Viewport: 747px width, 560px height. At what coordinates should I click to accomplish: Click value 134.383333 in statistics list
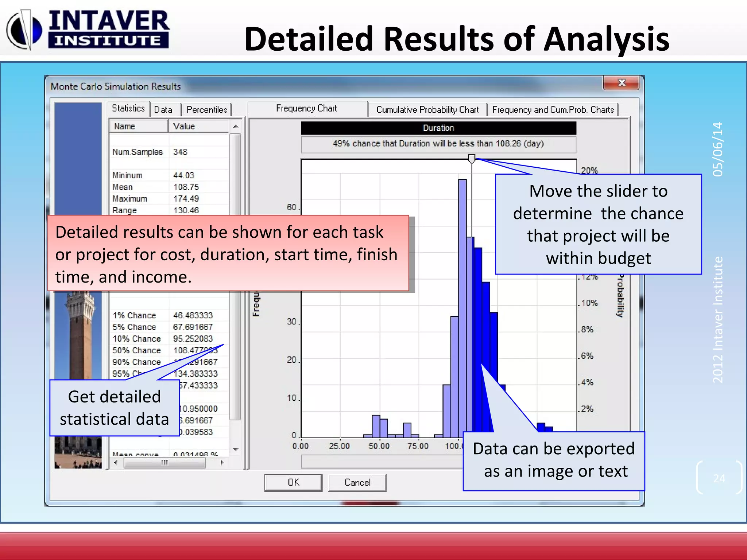(196, 374)
